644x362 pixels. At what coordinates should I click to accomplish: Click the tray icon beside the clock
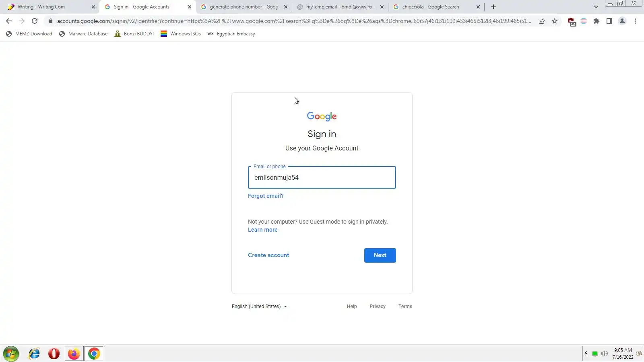tap(639, 354)
